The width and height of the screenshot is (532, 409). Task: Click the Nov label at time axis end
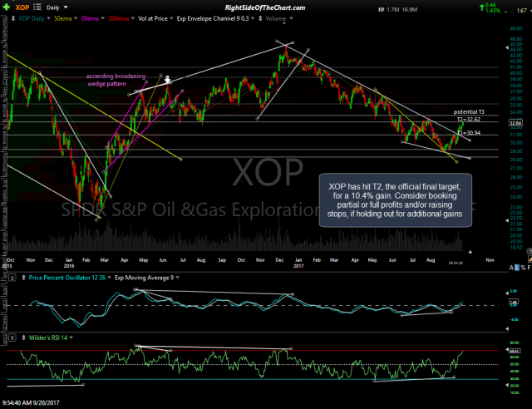pos(490,260)
